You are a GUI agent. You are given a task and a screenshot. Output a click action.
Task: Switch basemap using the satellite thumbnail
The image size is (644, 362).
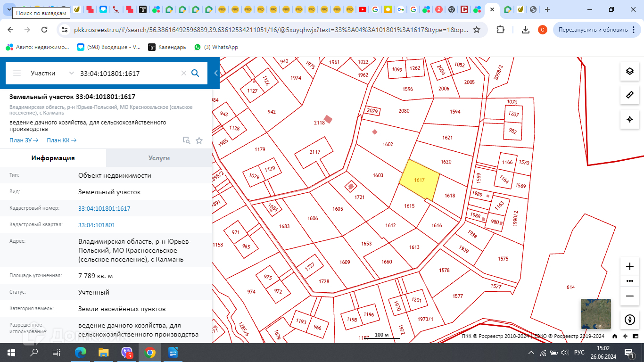[595, 314]
